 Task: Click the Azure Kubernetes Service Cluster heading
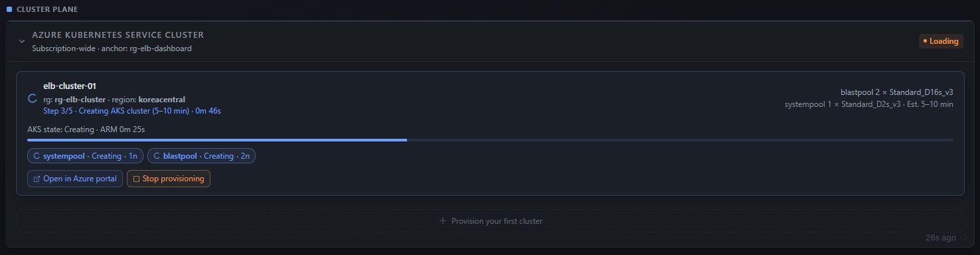(x=118, y=35)
